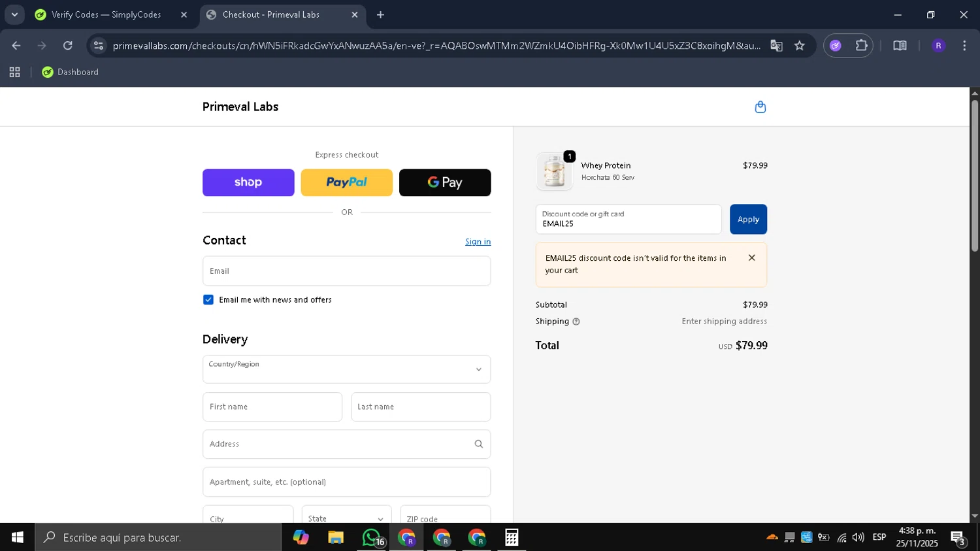The image size is (980, 551).
Task: Click the Last name field
Action: tap(421, 407)
